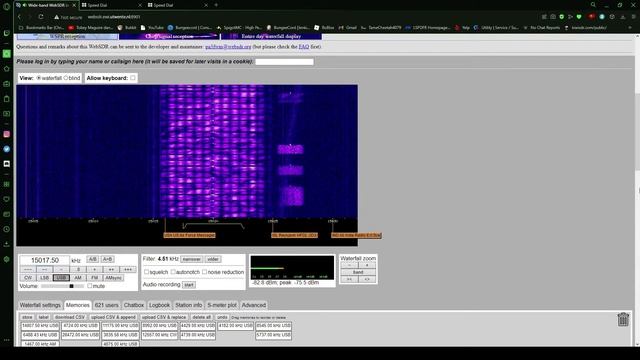Image resolution: width=640 pixels, height=360 pixels.
Task: Open the Station info tab
Action: tap(189, 305)
